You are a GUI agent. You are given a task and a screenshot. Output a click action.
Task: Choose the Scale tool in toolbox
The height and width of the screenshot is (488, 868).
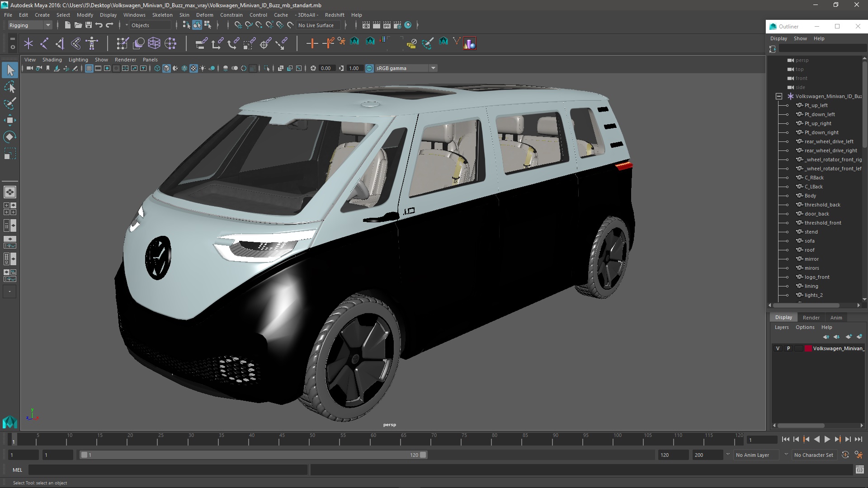[x=10, y=154]
